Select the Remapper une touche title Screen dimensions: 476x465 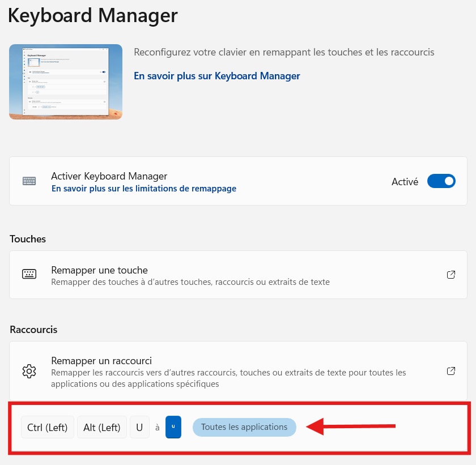click(x=99, y=270)
